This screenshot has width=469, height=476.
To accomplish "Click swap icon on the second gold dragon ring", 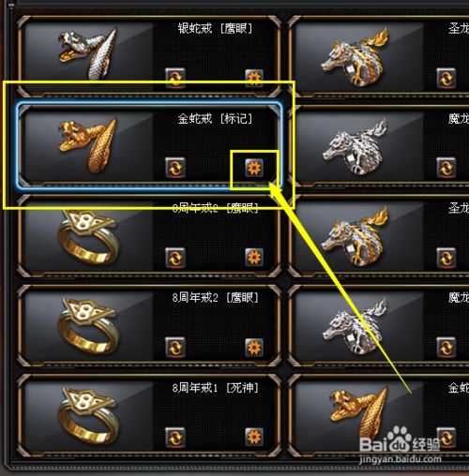I will click(446, 258).
